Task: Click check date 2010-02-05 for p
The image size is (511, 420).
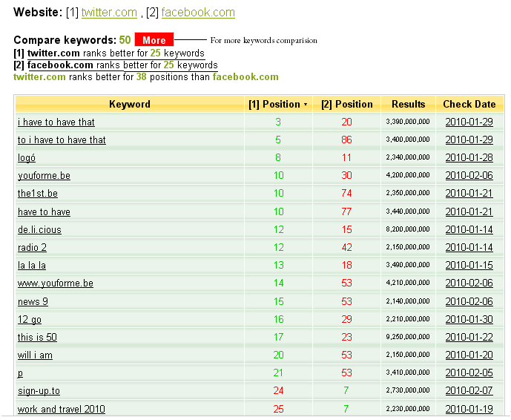Action: point(469,373)
